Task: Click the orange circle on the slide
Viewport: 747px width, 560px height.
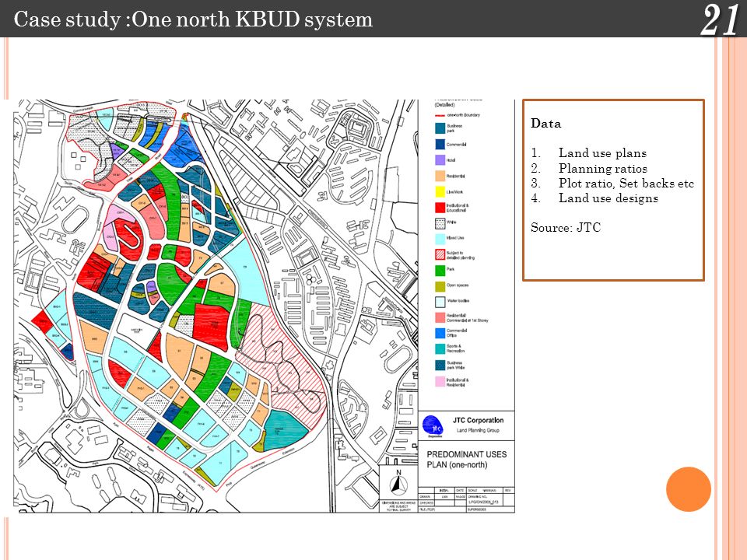Action: (x=689, y=489)
